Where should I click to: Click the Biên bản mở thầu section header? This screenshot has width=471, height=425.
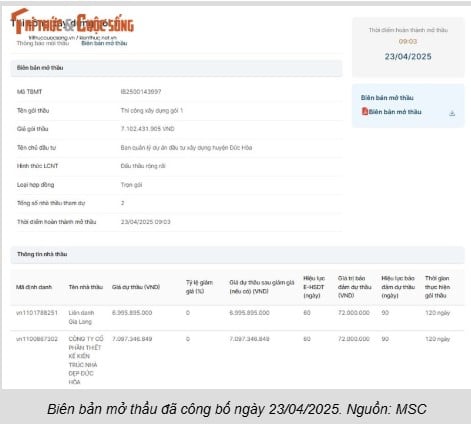coord(176,68)
